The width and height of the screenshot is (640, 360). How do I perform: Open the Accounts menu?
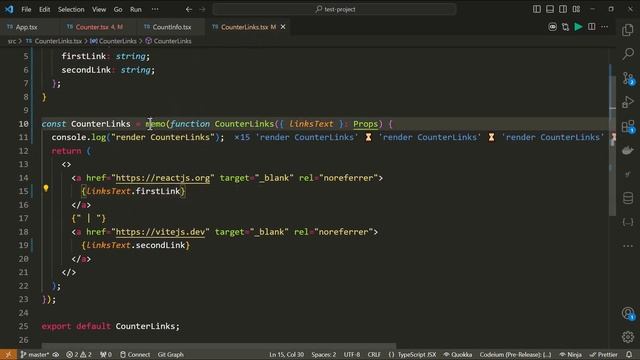click(628, 313)
